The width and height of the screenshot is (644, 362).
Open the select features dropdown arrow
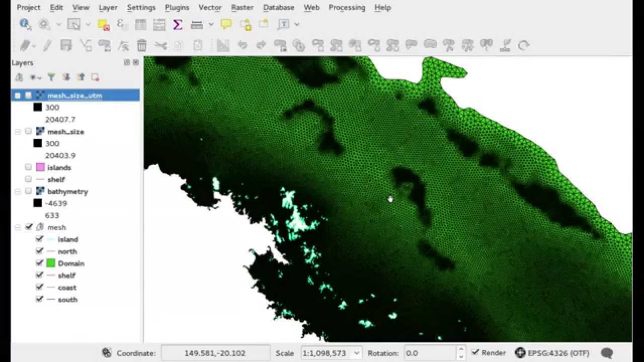click(88, 24)
